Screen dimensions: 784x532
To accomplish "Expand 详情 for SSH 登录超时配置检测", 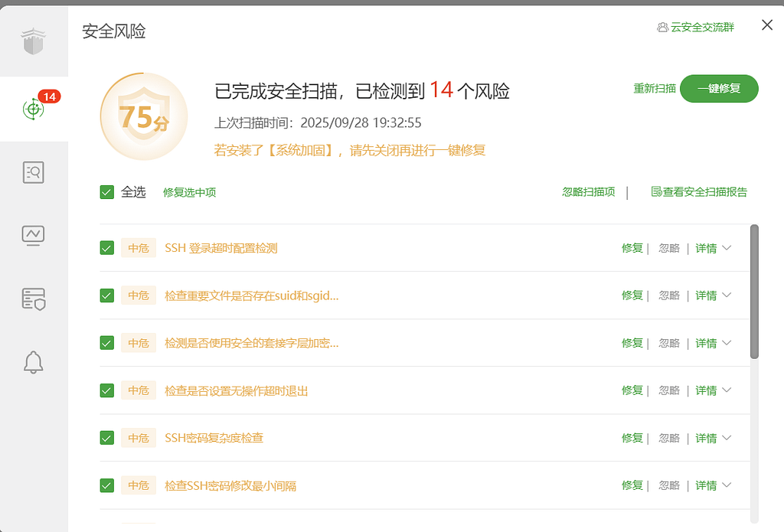I will click(713, 248).
